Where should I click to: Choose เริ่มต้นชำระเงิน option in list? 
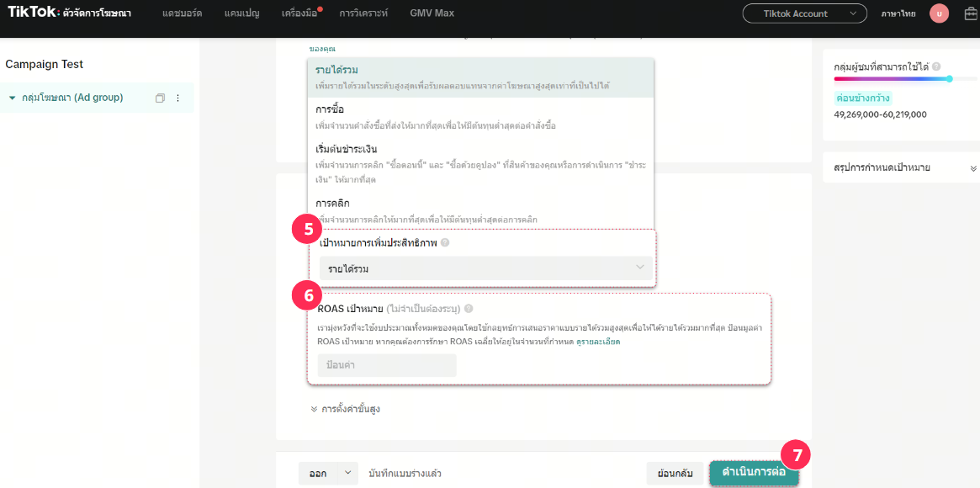(480, 167)
